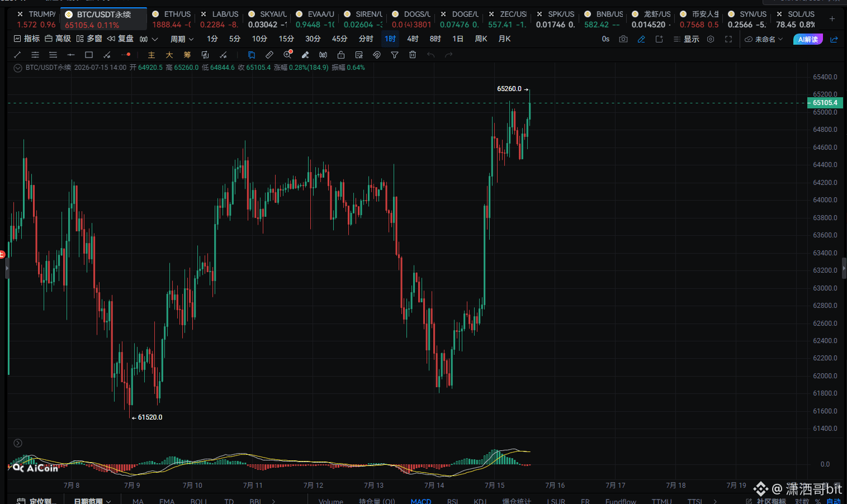Click the '大' large-order indicator icon
The width and height of the screenshot is (847, 504).
click(169, 55)
